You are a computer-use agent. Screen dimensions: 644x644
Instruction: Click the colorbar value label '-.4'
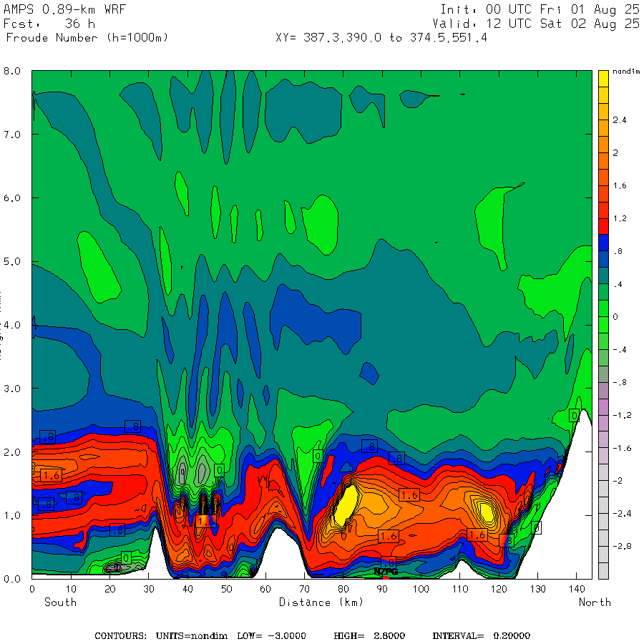pos(620,350)
